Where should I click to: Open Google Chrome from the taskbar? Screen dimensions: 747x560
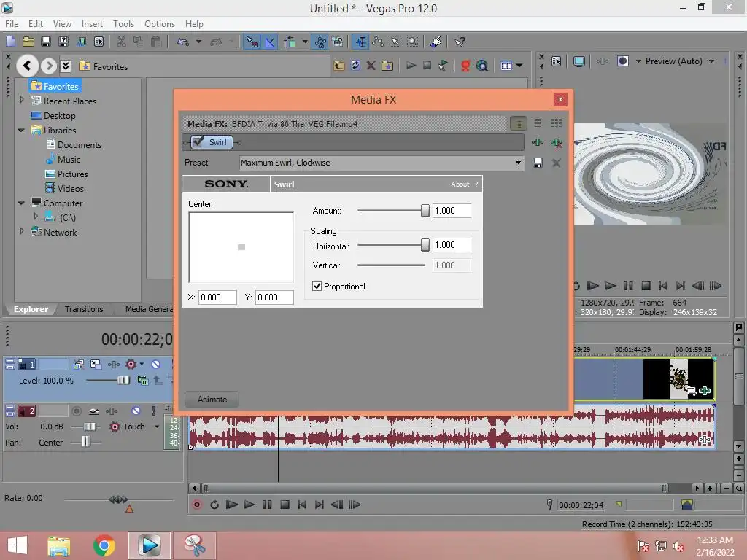coord(104,545)
